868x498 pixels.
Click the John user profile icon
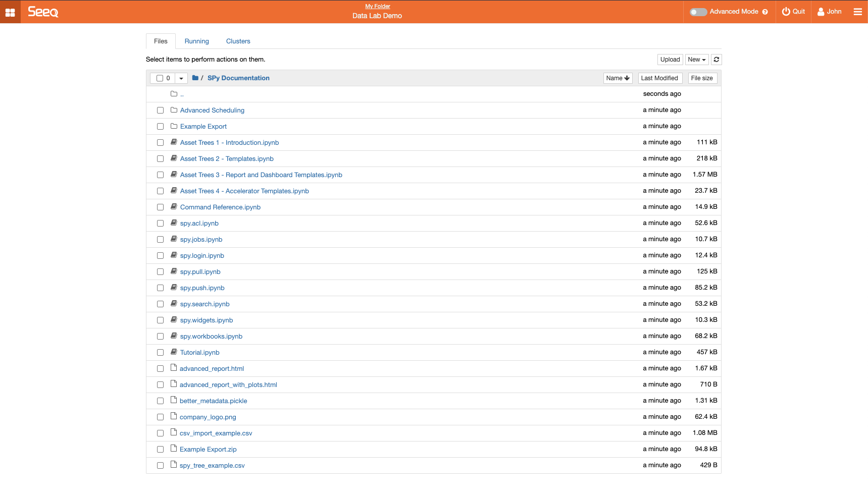tap(821, 12)
